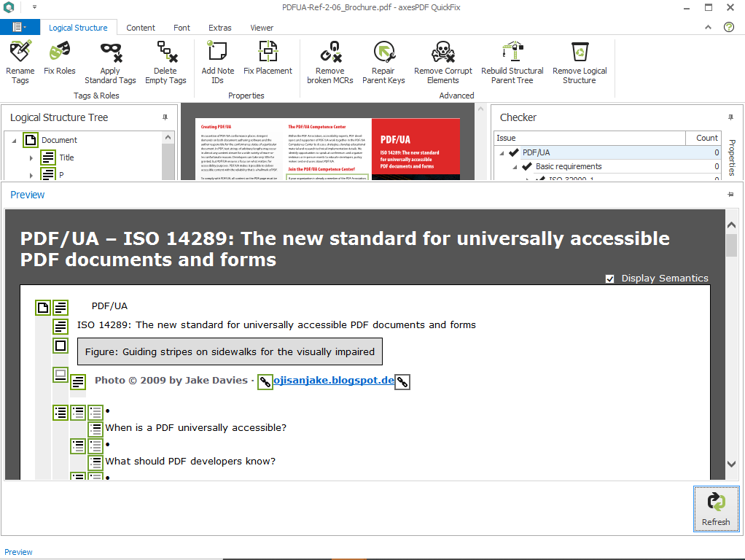The height and width of the screenshot is (560, 745).
Task: Select the Document tag icon in the tree
Action: (31, 140)
